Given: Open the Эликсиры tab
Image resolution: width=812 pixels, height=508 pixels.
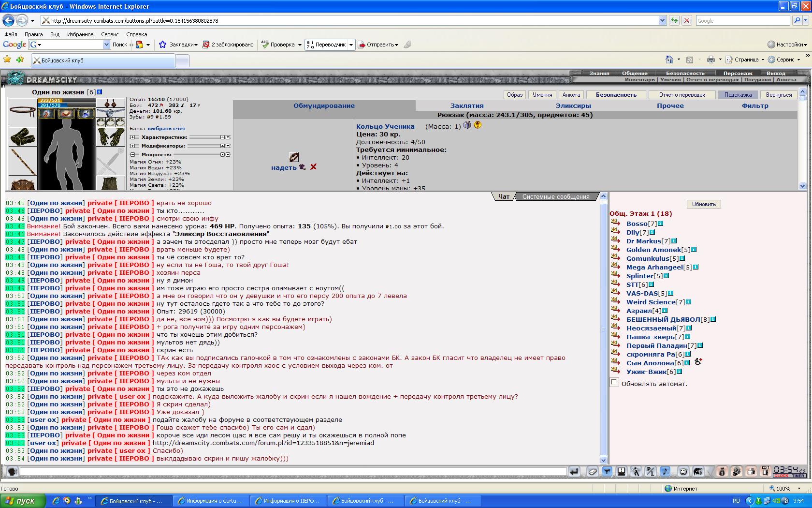Looking at the screenshot, I should tap(573, 105).
